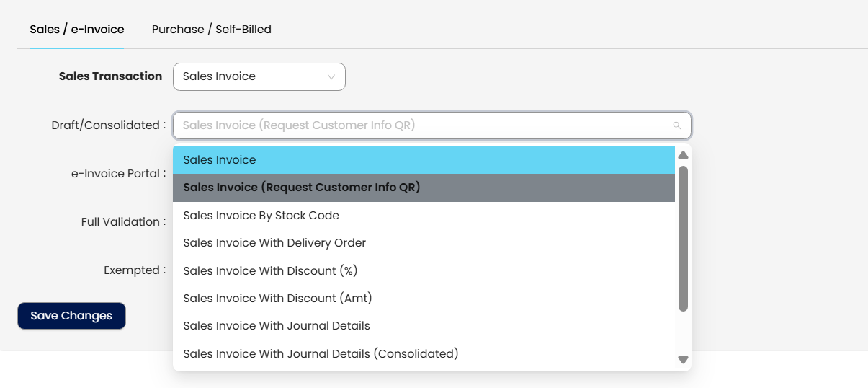Click the options list scrollbar thumb
Screen dimensions: 868x388
coord(683,238)
